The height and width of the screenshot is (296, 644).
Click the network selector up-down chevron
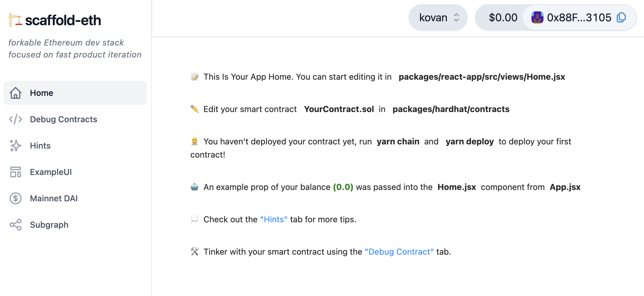tap(456, 17)
